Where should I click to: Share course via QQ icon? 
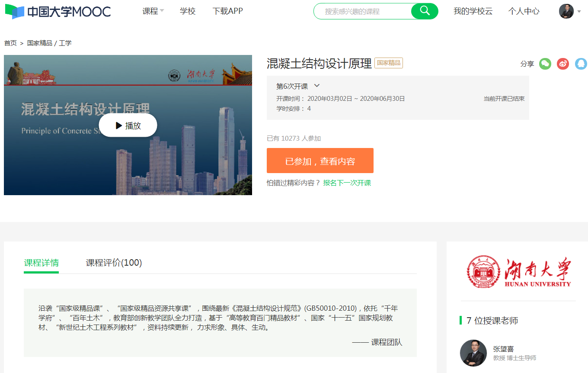coord(581,64)
